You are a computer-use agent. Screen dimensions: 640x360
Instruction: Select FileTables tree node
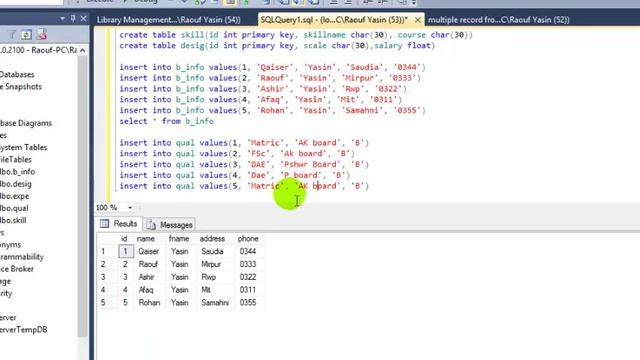[16, 160]
